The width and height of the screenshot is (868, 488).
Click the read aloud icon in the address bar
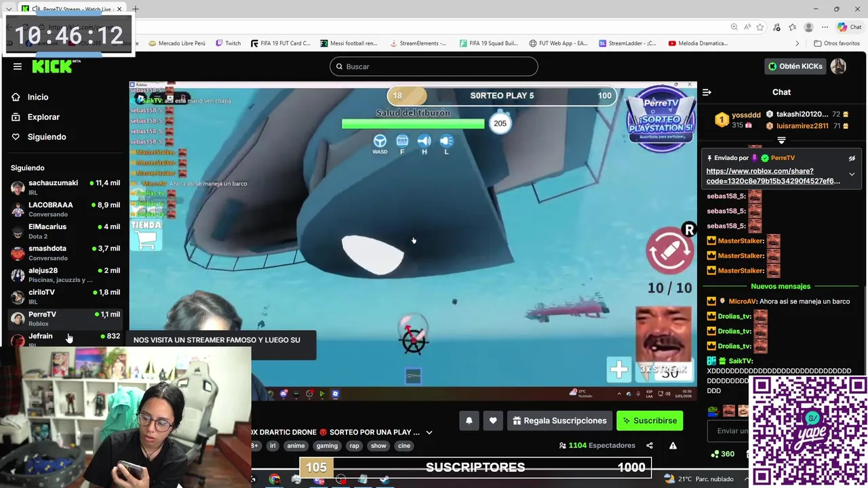747,27
